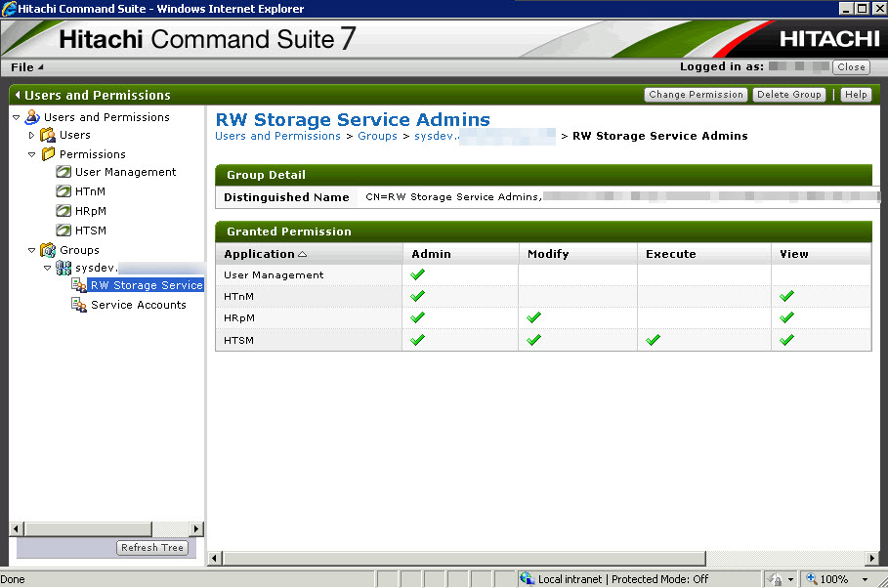Click HRpM Admin checkmark
Screen dimensions: 888x588
(x=417, y=317)
